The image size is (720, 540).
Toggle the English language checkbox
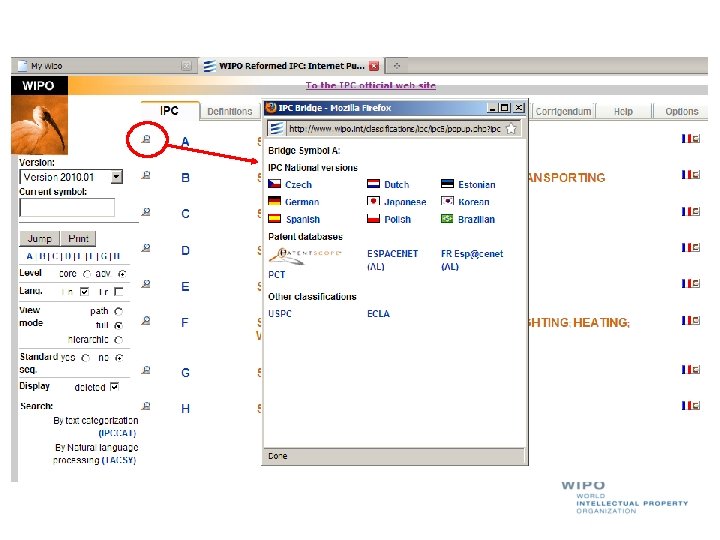[84, 292]
